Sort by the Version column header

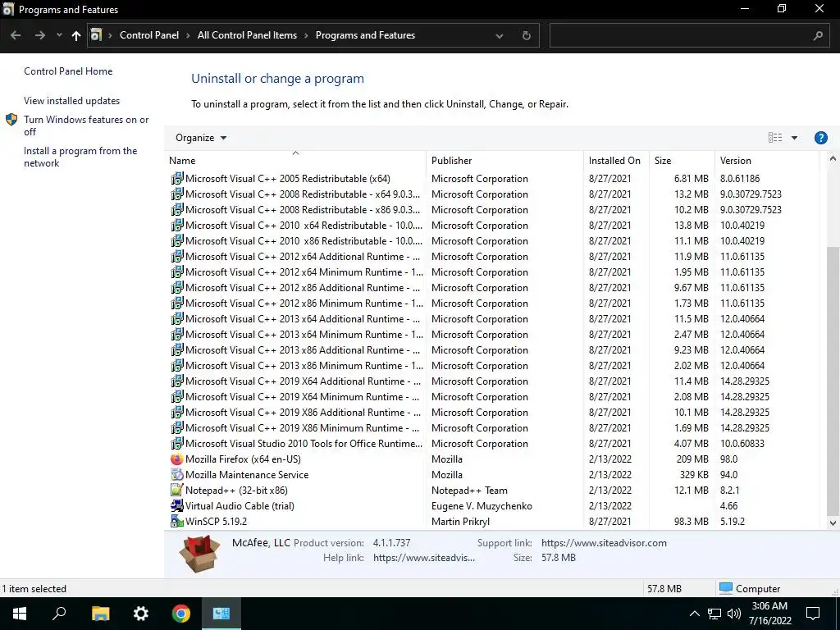click(767, 161)
